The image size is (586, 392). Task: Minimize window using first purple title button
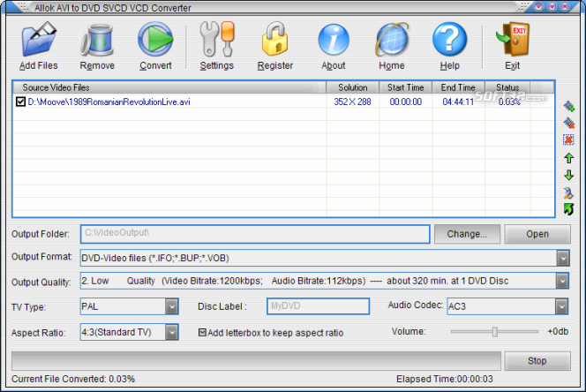point(538,6)
